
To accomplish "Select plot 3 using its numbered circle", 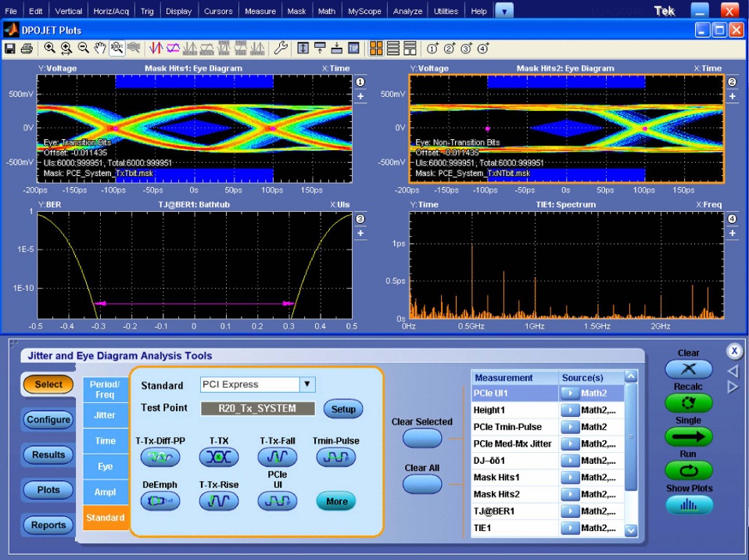I will click(x=360, y=219).
